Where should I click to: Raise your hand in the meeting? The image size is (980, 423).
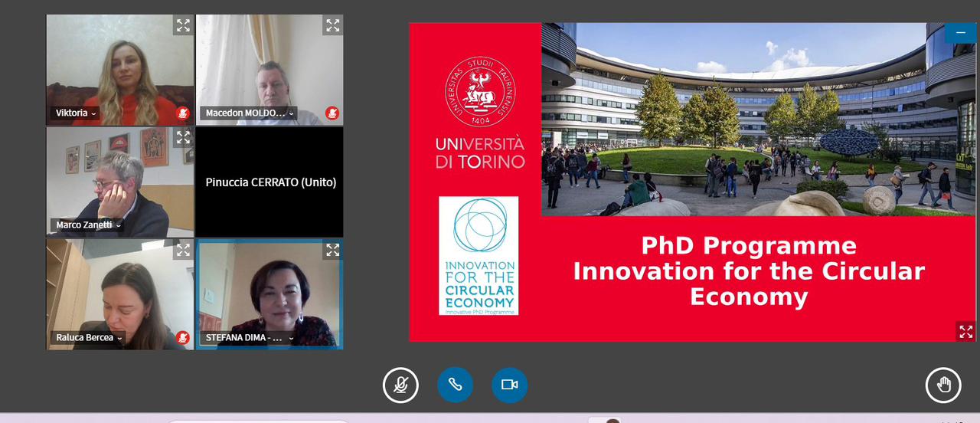click(943, 385)
